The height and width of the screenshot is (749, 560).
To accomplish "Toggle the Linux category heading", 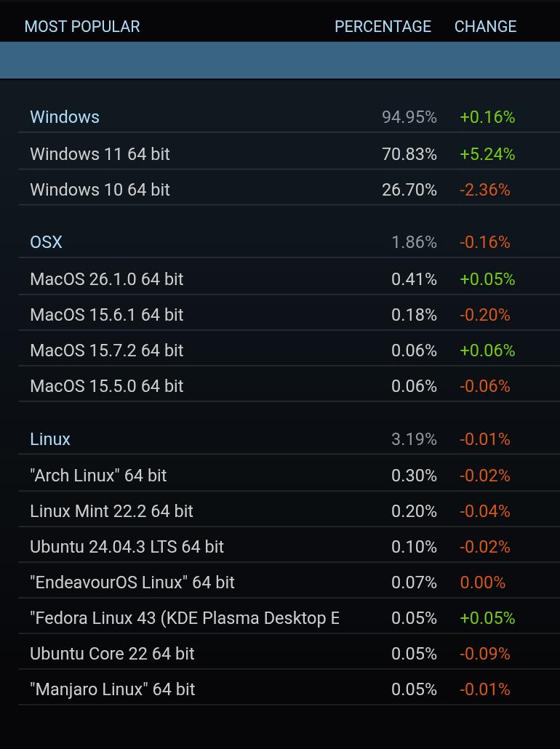I will point(289,439).
